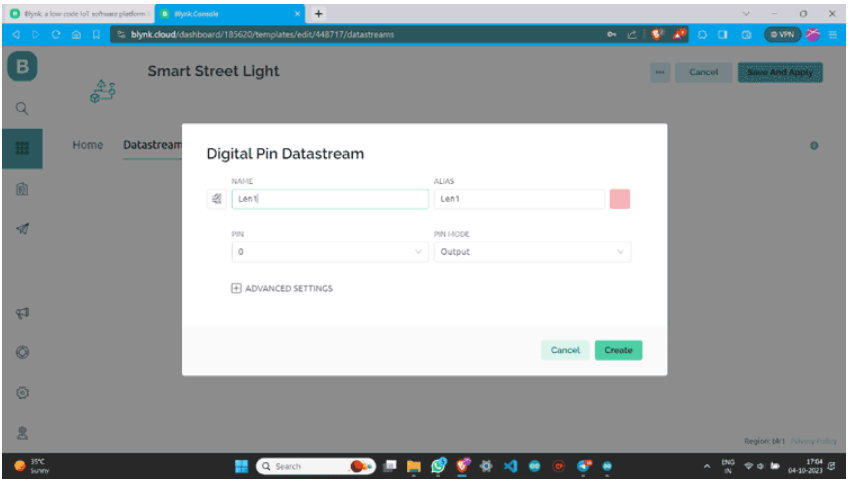
Task: Click Cancel in the datastream dialog
Action: coord(565,350)
